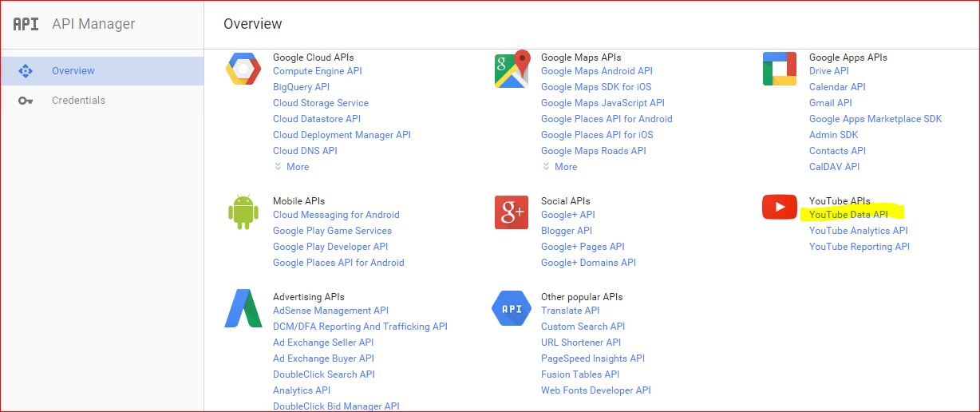Screen dimensions: 980x412
Task: Expand More under Google Cloud APIs
Action: click(291, 167)
